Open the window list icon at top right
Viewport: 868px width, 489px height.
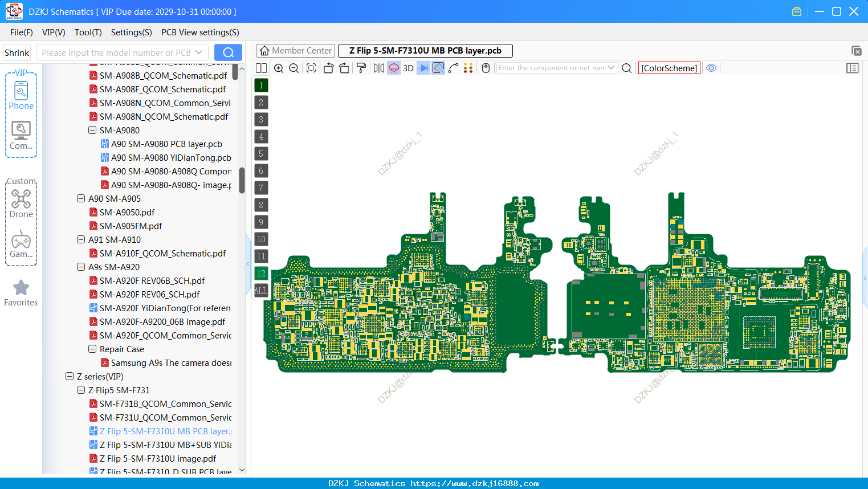point(856,51)
